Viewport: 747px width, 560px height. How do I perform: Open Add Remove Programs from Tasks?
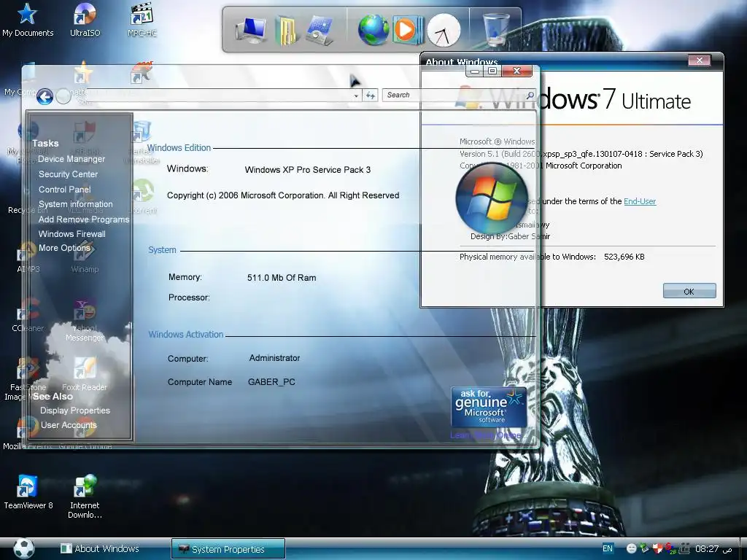click(x=84, y=219)
